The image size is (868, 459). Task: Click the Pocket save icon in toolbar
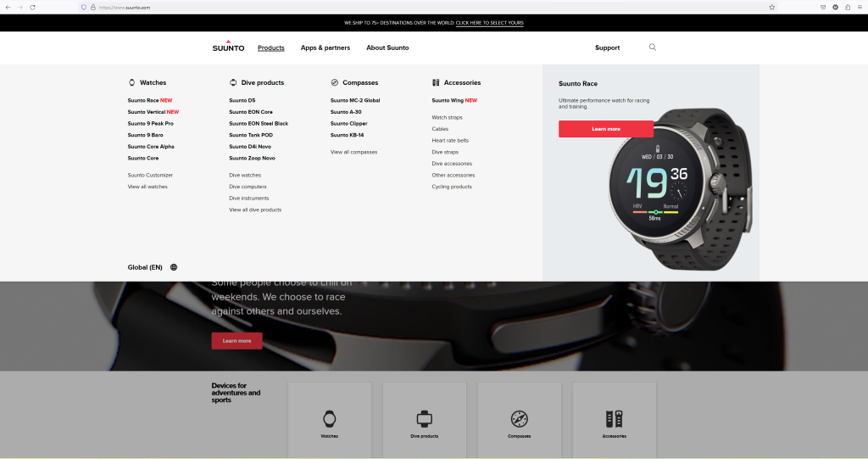click(x=823, y=7)
